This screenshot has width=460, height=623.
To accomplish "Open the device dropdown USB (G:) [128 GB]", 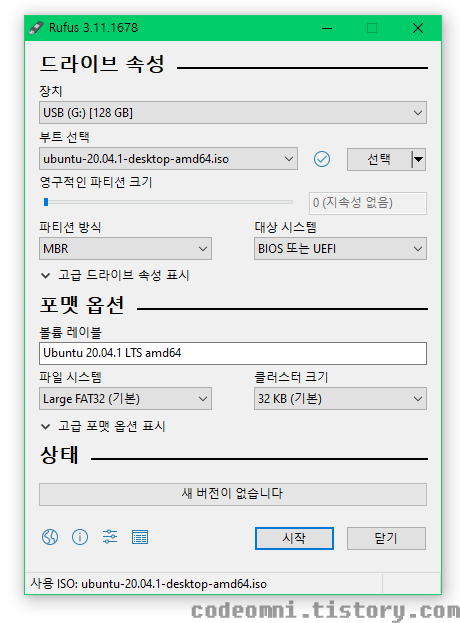I will pyautogui.click(x=233, y=113).
